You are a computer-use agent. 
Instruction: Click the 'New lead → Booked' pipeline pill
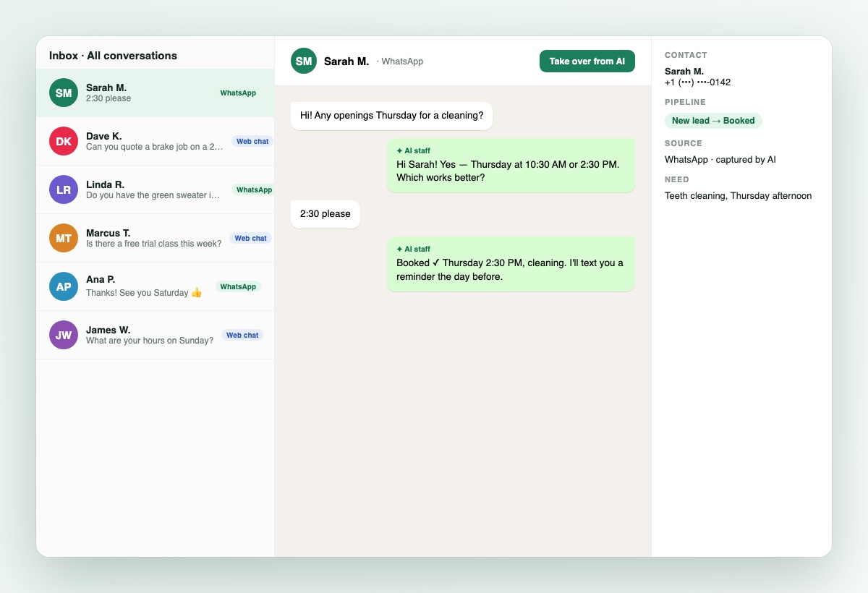coord(713,121)
